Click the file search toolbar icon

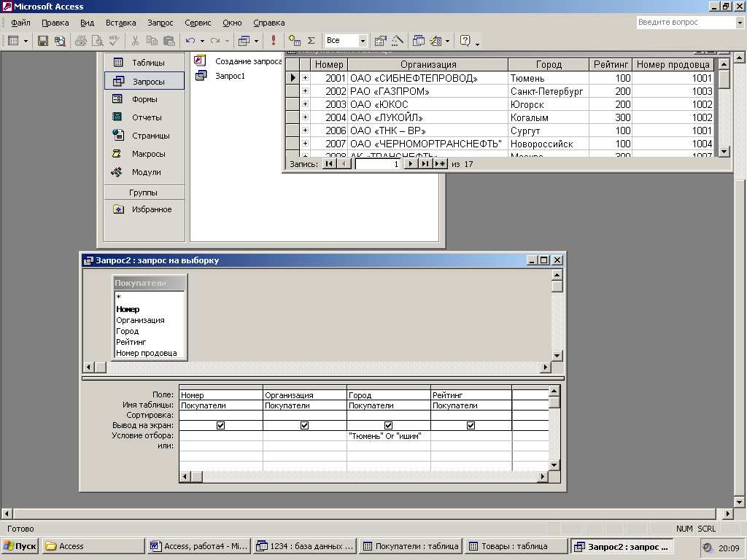coord(60,41)
